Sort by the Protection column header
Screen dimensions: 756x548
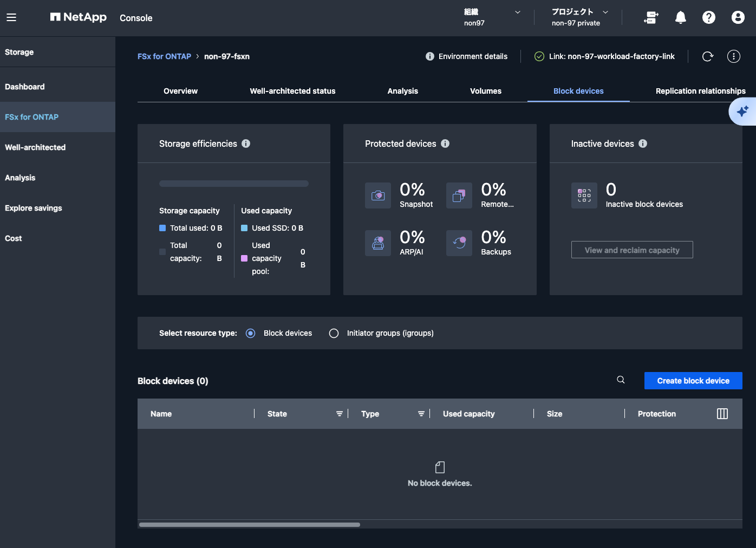tap(657, 414)
